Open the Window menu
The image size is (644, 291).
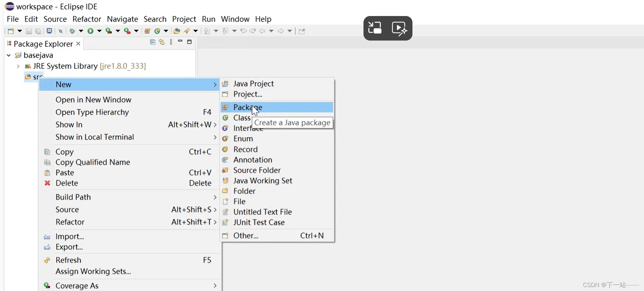(x=235, y=19)
